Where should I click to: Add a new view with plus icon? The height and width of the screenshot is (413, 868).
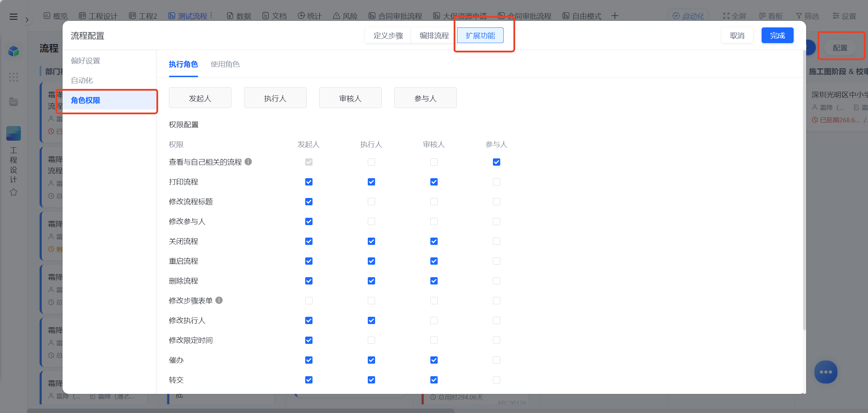click(x=615, y=16)
